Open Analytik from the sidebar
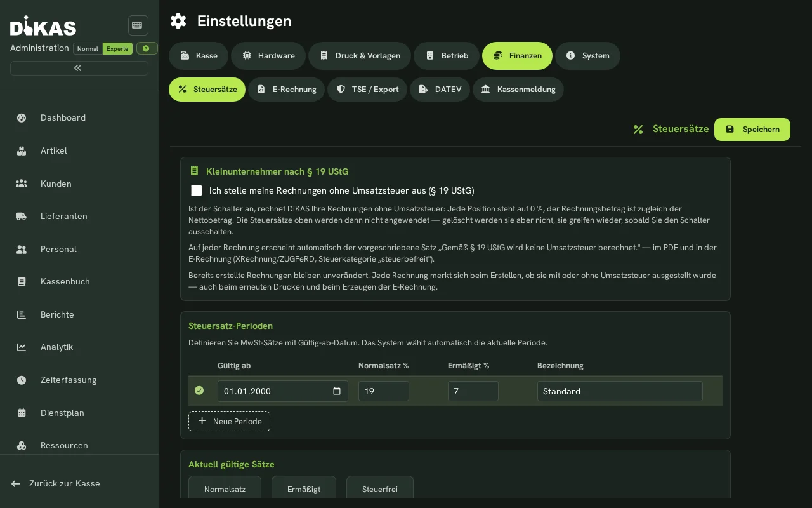The height and width of the screenshot is (508, 812). pyautogui.click(x=79, y=347)
